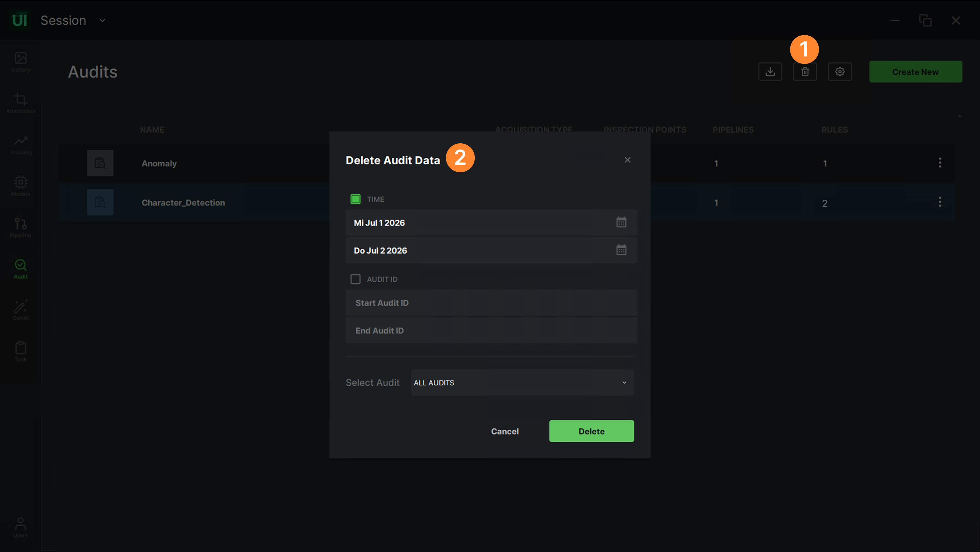Uncheck the TIME checkbox
The image size is (980, 552).
355,199
